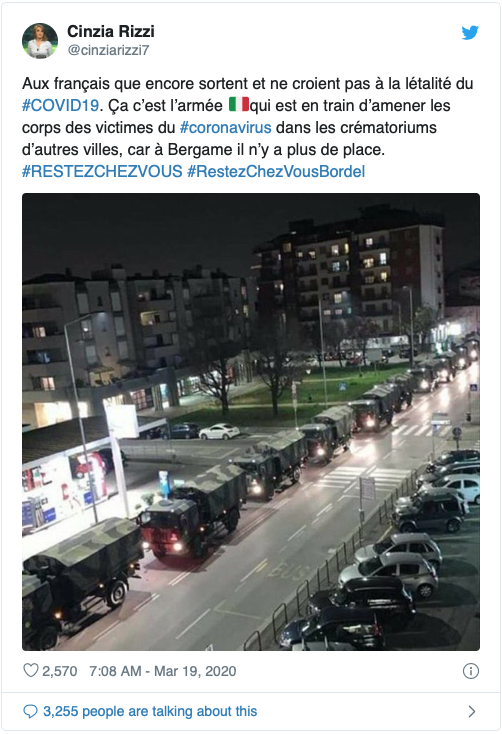Click the Italian flag emoji
This screenshot has height=734, width=502.
tap(238, 104)
